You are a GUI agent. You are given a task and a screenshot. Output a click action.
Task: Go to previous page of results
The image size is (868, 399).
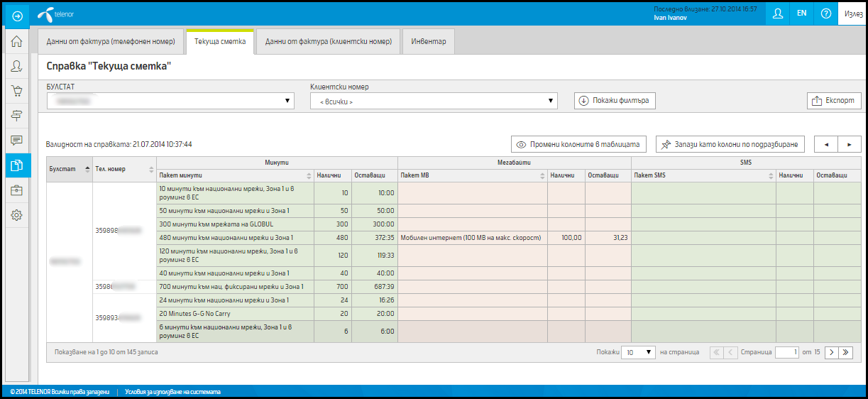[731, 352]
